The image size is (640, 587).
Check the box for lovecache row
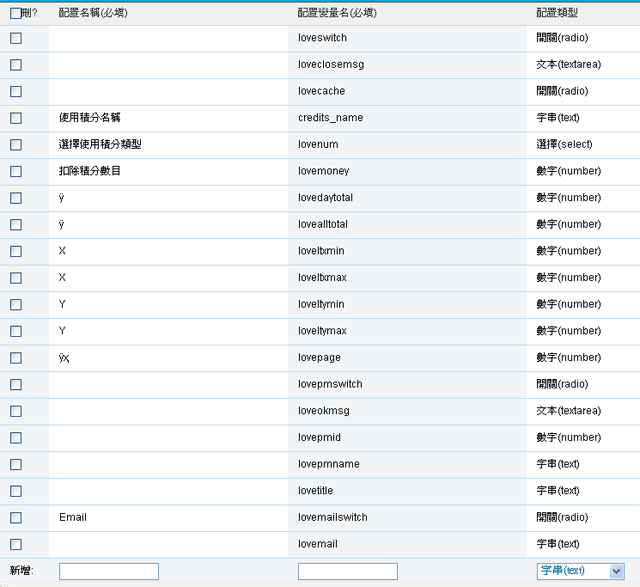pyautogui.click(x=16, y=91)
